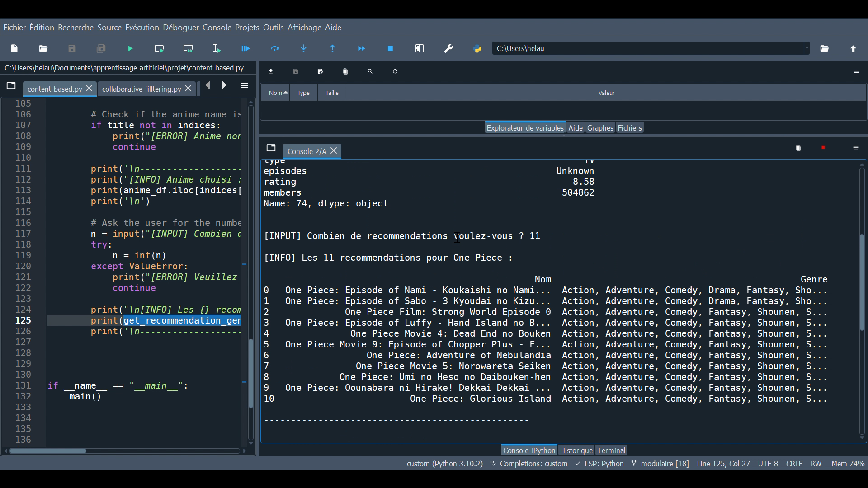868x488 pixels.
Task: Open the Recherche menu
Action: coord(75,28)
